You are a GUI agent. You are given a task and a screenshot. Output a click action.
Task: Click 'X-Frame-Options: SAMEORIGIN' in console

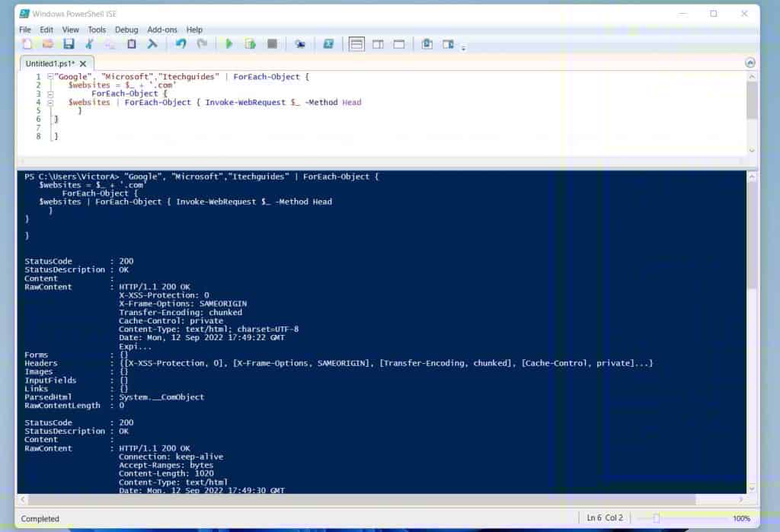[x=183, y=304]
